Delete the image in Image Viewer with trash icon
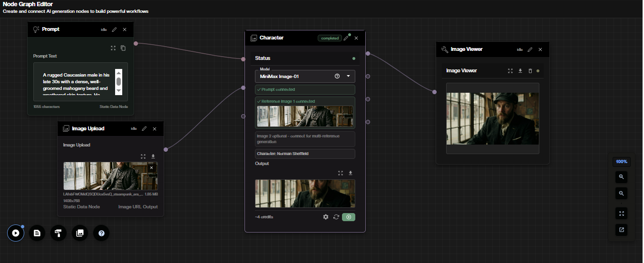The height and width of the screenshot is (263, 644). point(530,71)
